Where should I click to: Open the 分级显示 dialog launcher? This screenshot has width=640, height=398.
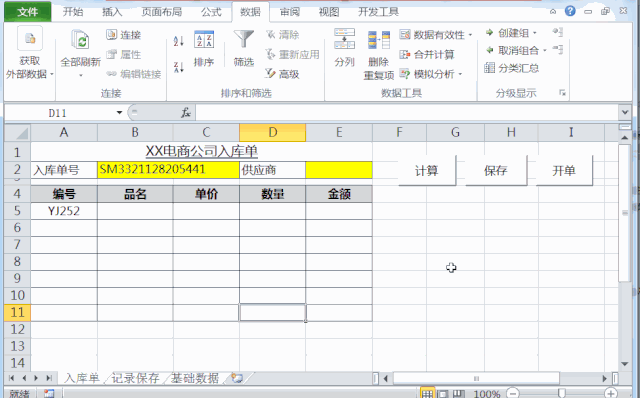[x=563, y=93]
